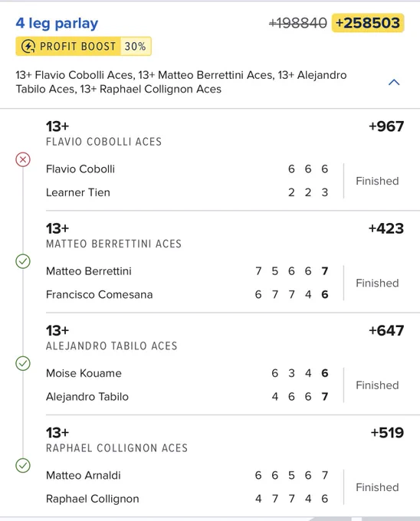
Task: Click the +423 odds for Berrettini leg
Action: [x=386, y=228]
